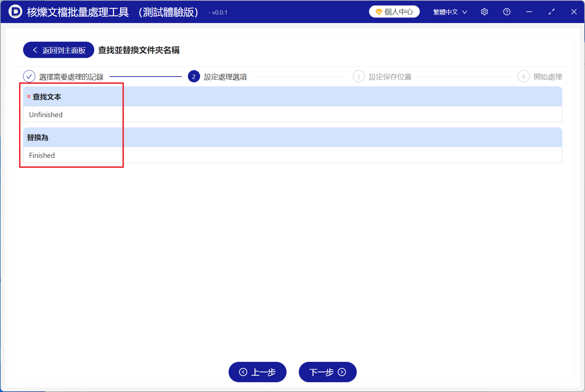Click the app title 核爍文檔批量處理工具
585x392 pixels.
click(x=78, y=12)
